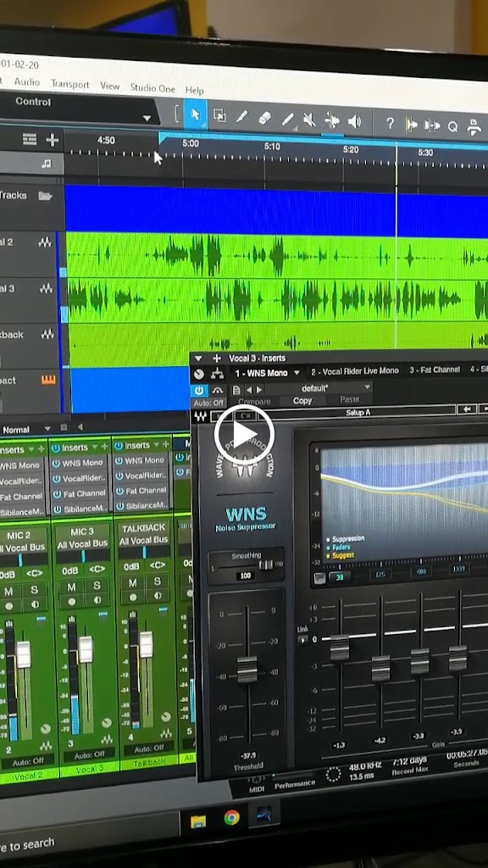Open the Help menu

click(x=194, y=90)
